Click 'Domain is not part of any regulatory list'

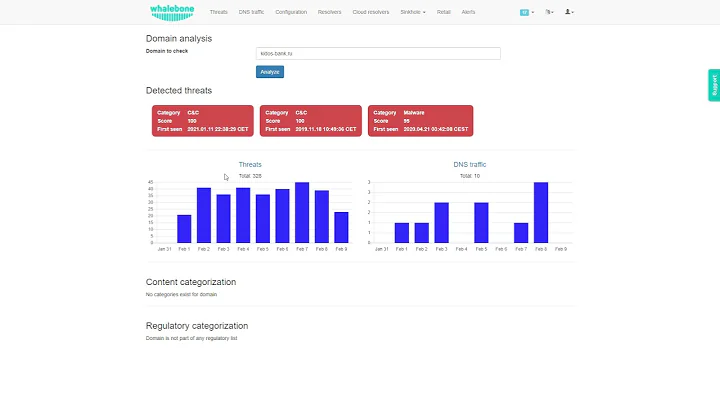click(x=191, y=338)
